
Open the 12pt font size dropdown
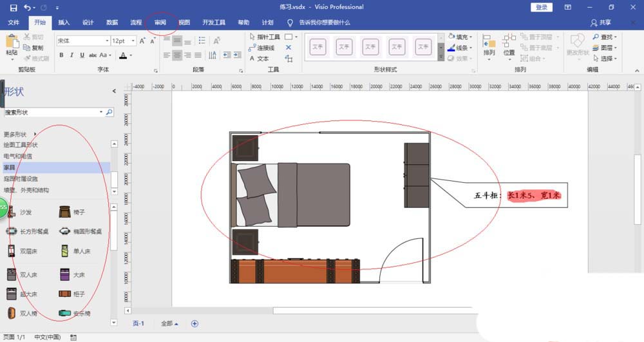pos(133,41)
